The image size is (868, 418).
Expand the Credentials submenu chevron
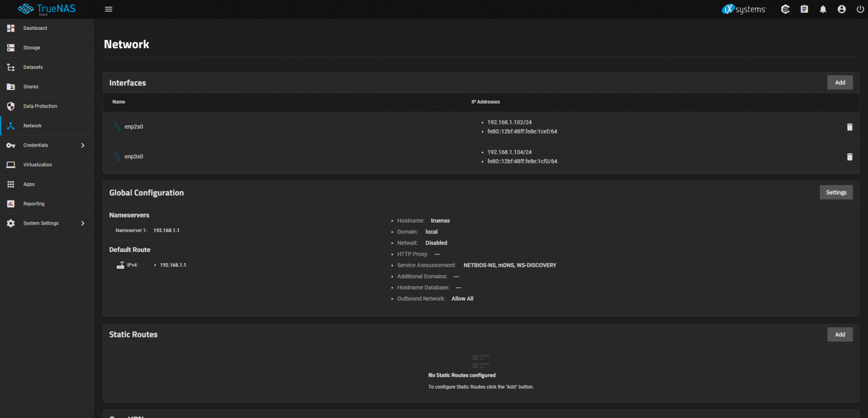83,145
